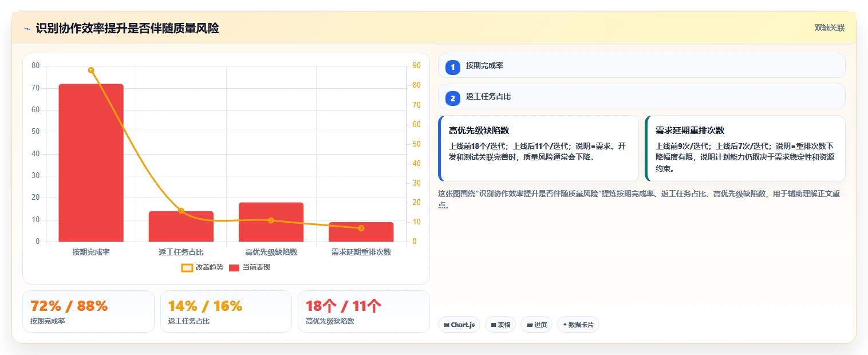
Task: Click the 需求延期重排次数 card title
Action: (x=690, y=131)
